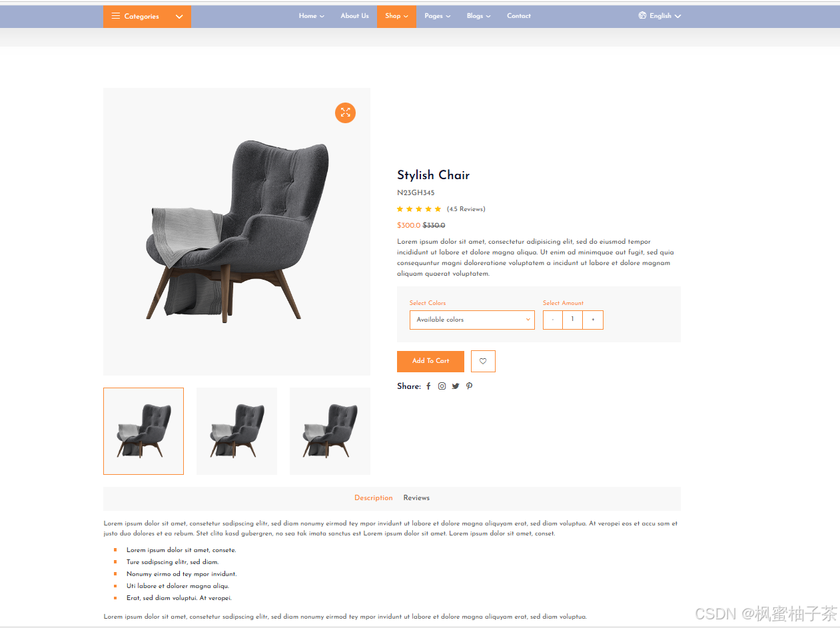
Task: Share on Facebook icon
Action: point(428,386)
